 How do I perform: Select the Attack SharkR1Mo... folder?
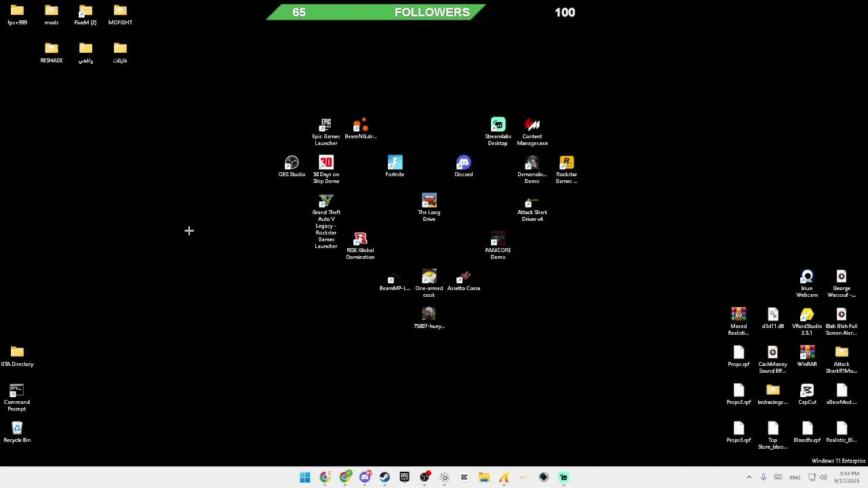[842, 359]
